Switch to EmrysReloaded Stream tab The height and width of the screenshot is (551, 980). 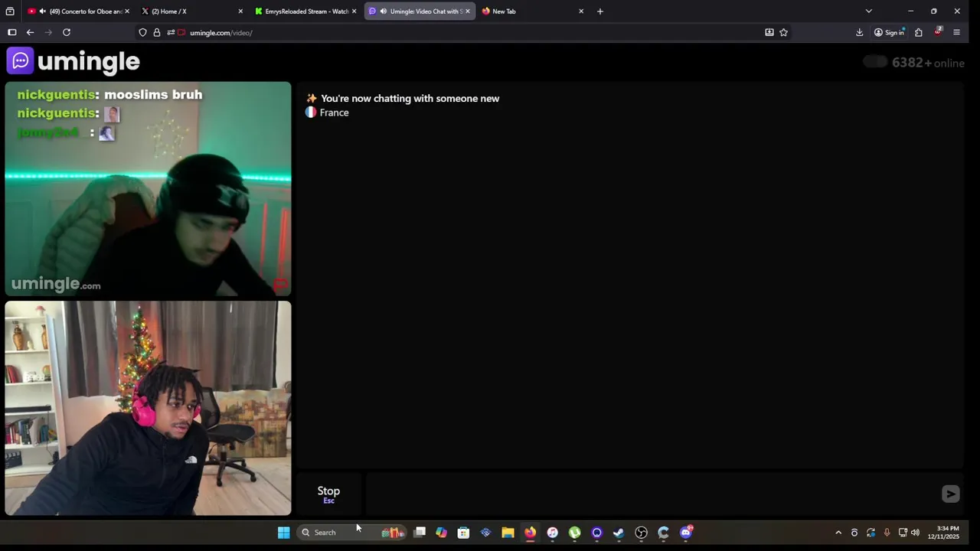coord(305,11)
